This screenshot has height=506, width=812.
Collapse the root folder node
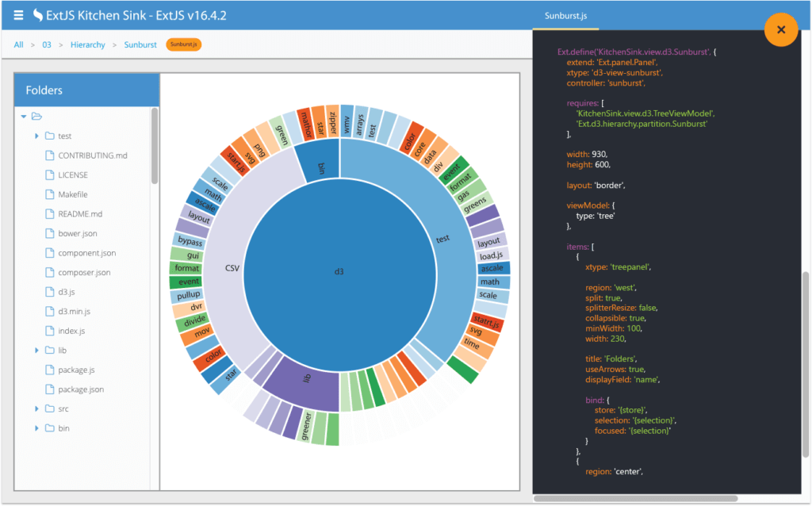point(25,116)
